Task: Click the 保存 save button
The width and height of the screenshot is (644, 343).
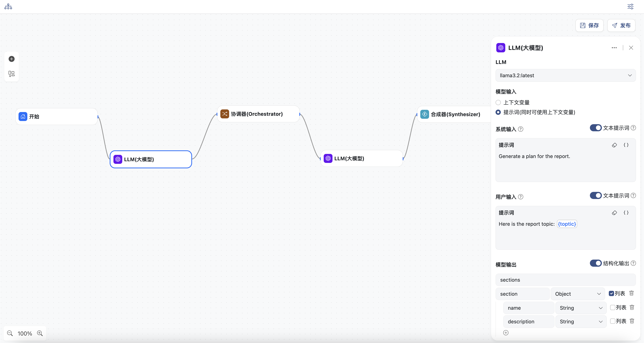Action: (589, 25)
